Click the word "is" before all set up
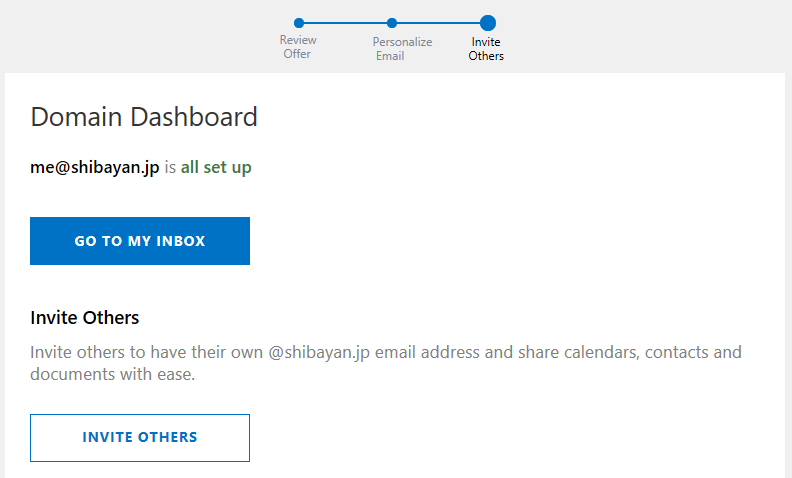This screenshot has height=478, width=792. pyautogui.click(x=170, y=168)
